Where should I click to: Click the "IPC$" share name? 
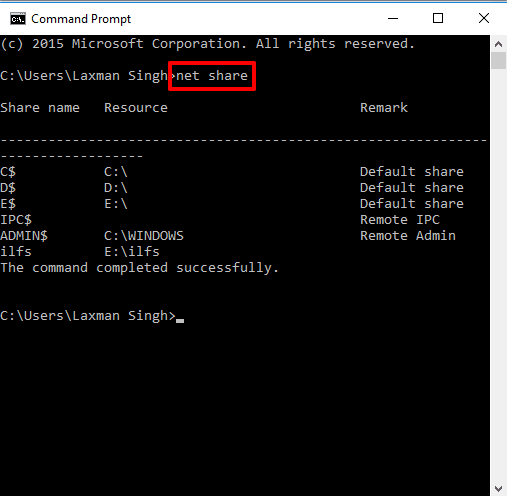tap(16, 220)
